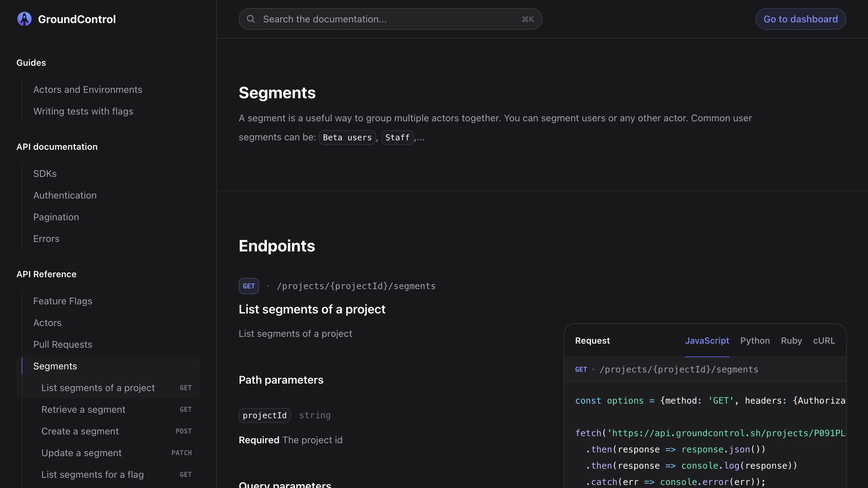Click the GroundControl rocket logo icon
This screenshot has width=868, height=488.
[24, 19]
